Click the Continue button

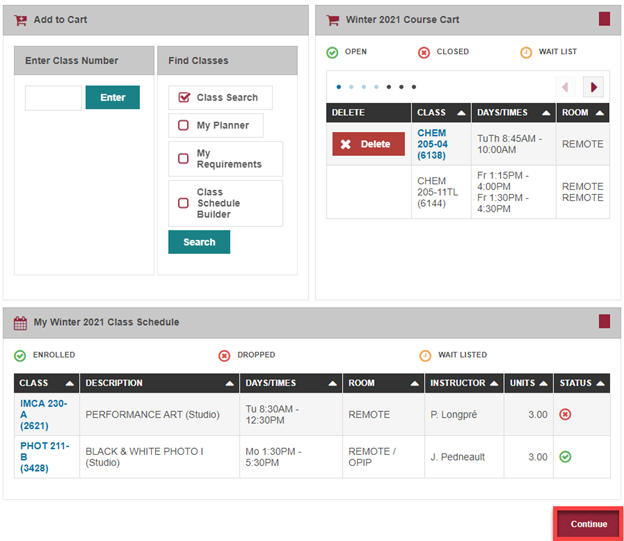[588, 524]
